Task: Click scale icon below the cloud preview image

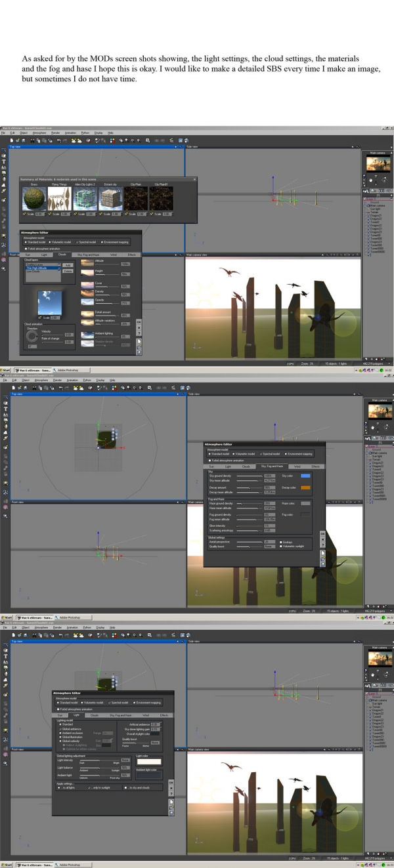Action: click(x=39, y=318)
